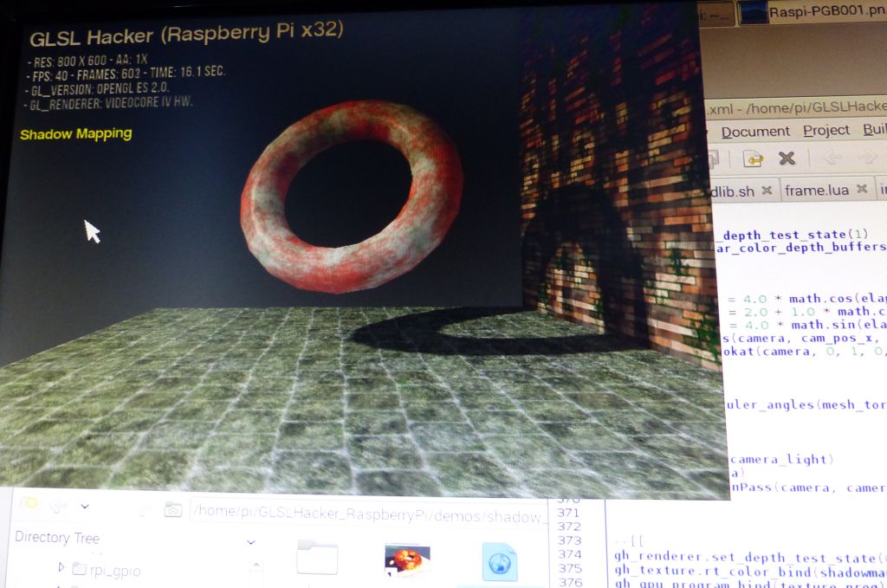
Task: Open the Project menu
Action: pos(825,130)
